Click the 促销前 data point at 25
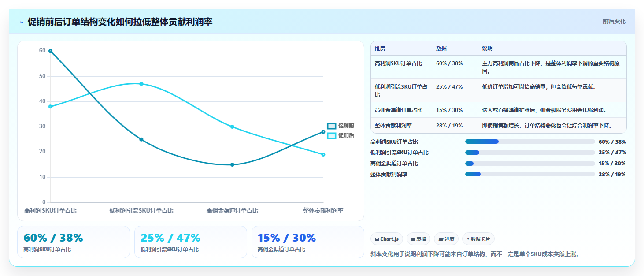 coord(141,139)
